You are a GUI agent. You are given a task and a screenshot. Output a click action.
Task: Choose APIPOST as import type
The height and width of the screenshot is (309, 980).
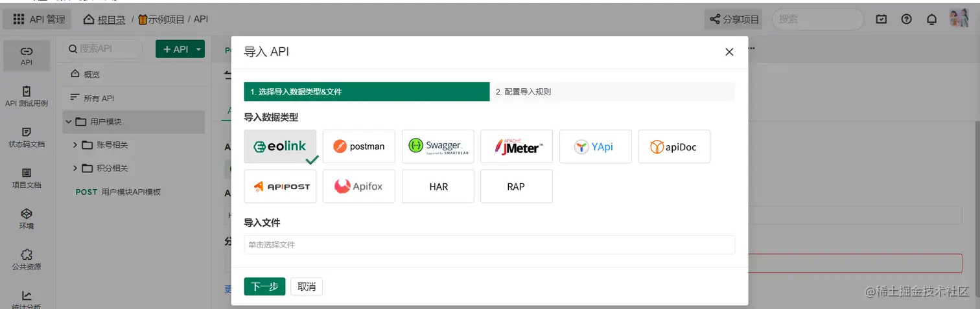(x=281, y=187)
